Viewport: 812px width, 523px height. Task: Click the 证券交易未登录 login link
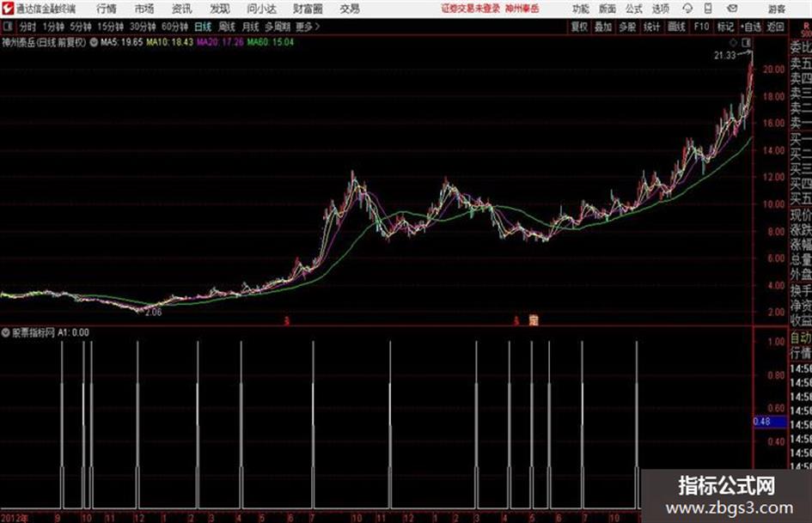click(471, 9)
